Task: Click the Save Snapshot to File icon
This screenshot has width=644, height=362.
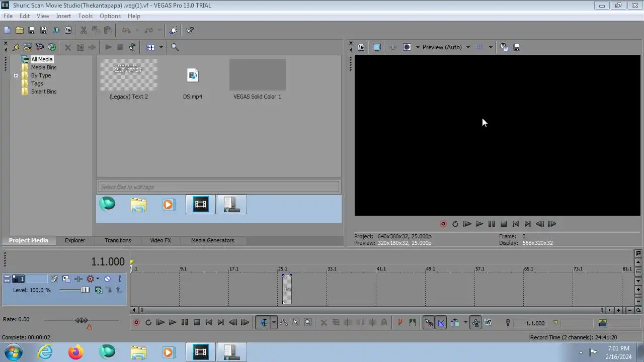Action: [x=516, y=47]
